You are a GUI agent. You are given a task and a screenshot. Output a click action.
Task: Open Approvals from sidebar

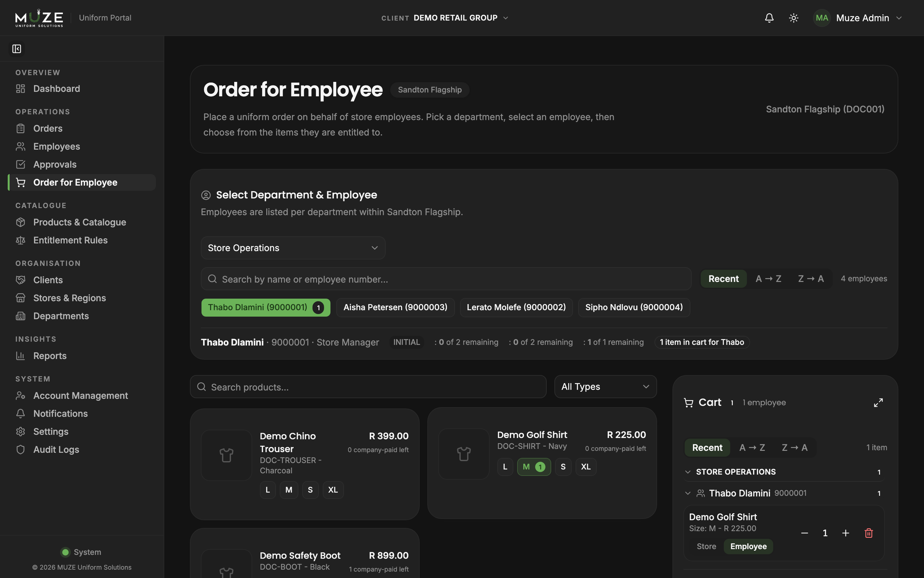pos(82,164)
